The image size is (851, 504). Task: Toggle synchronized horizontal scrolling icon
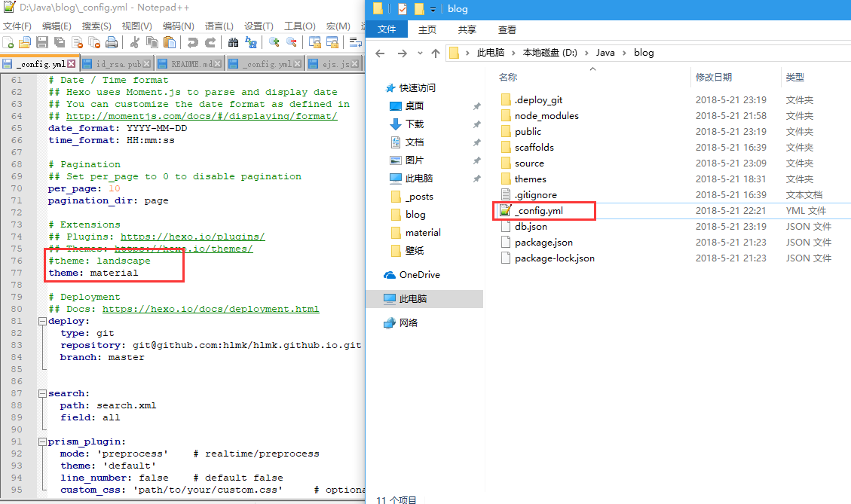pos(332,43)
